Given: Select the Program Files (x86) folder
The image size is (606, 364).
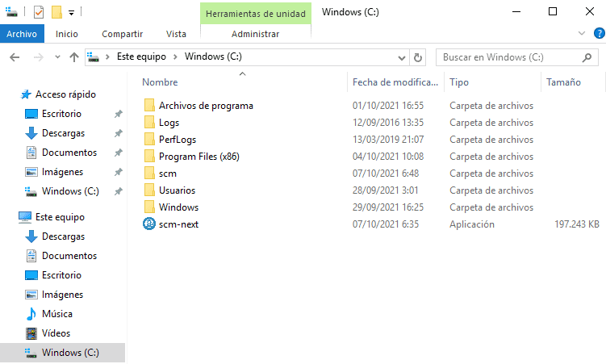Looking at the screenshot, I should pyautogui.click(x=199, y=157).
